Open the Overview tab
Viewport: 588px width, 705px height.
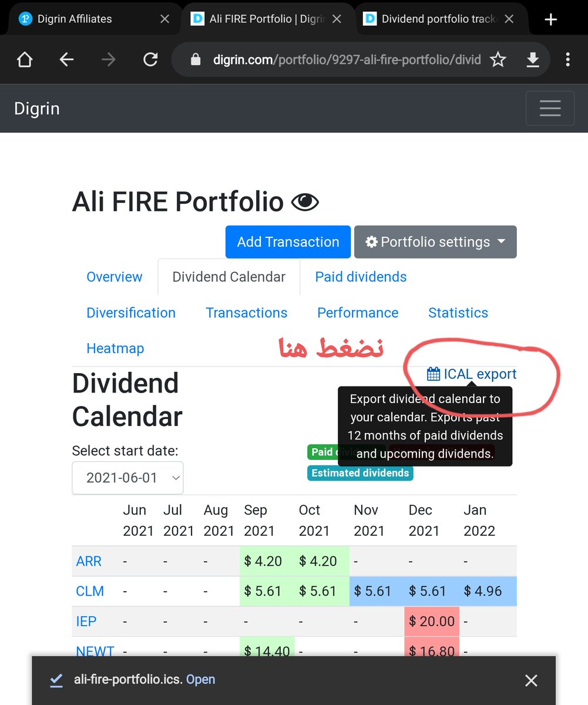tap(115, 277)
